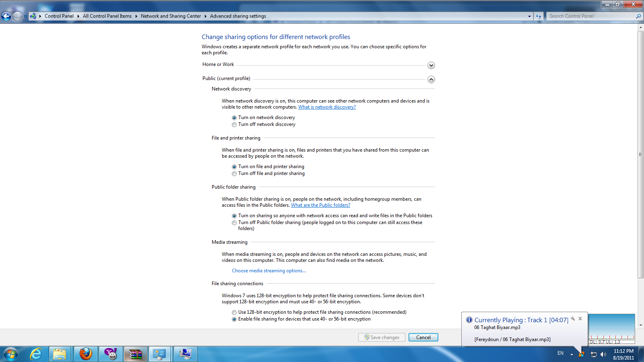Close the Currently Playing notification balloon
The width and height of the screenshot is (644, 362).
[580, 319]
